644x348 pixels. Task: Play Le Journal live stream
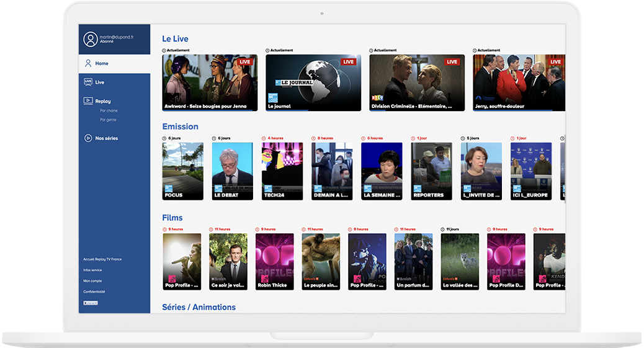coord(313,83)
